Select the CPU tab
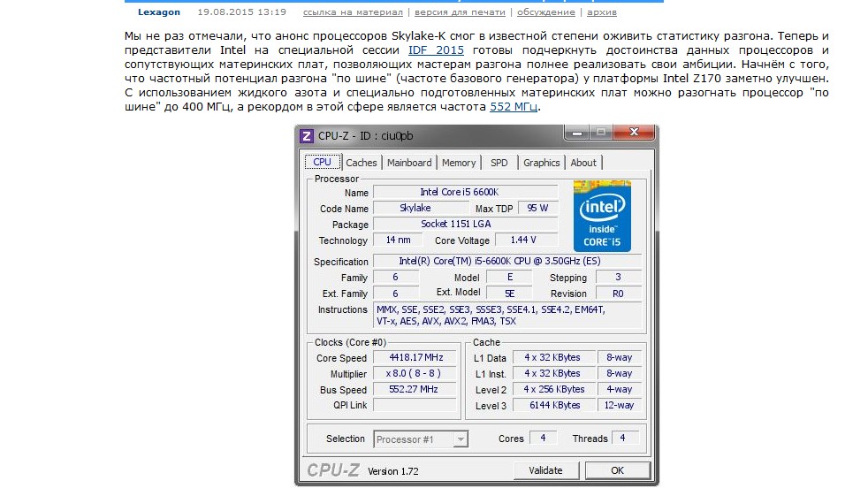The width and height of the screenshot is (868, 496). [322, 163]
